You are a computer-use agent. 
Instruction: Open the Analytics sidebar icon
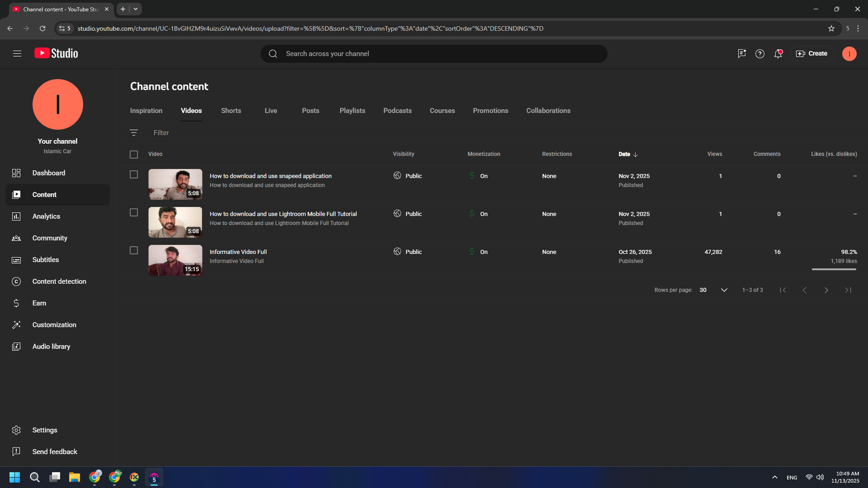(x=16, y=216)
